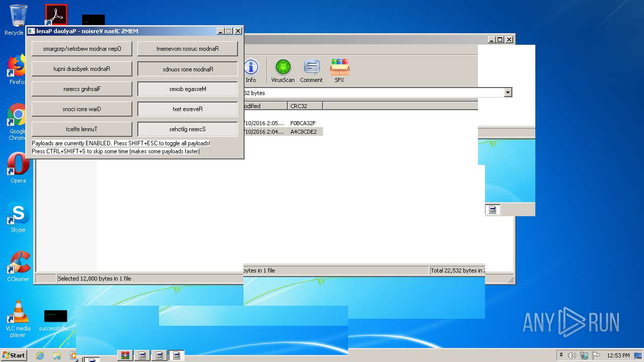Image resolution: width=644 pixels, height=362 pixels.
Task: Toggle the 'sdnuos rorre modnaR' payload
Action: (188, 69)
